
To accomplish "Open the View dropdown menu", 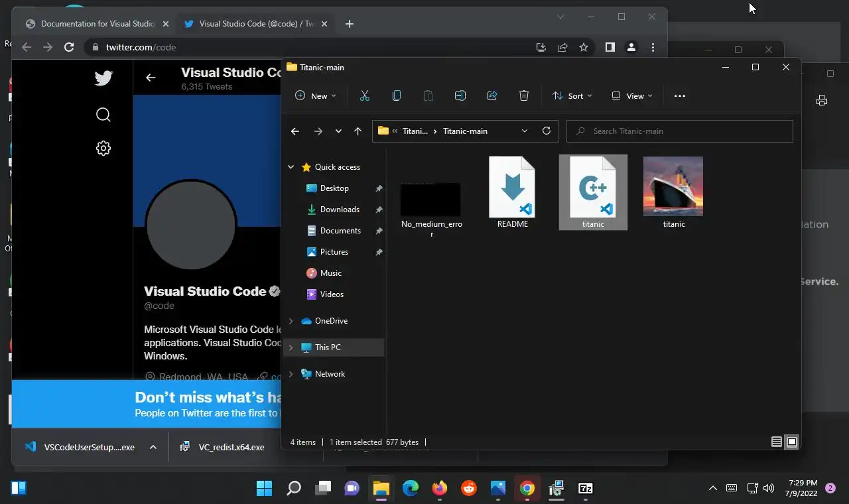I will 632,95.
